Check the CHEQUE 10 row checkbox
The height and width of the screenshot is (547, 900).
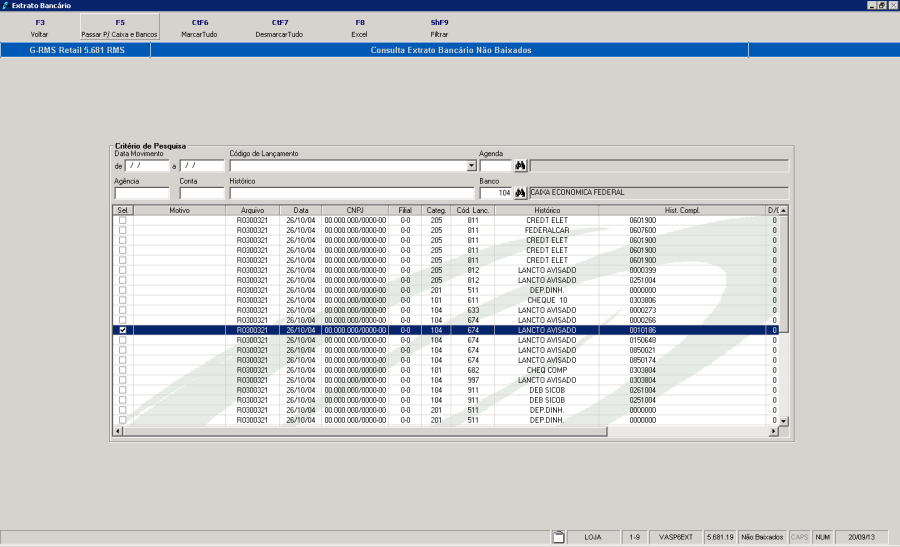point(123,300)
